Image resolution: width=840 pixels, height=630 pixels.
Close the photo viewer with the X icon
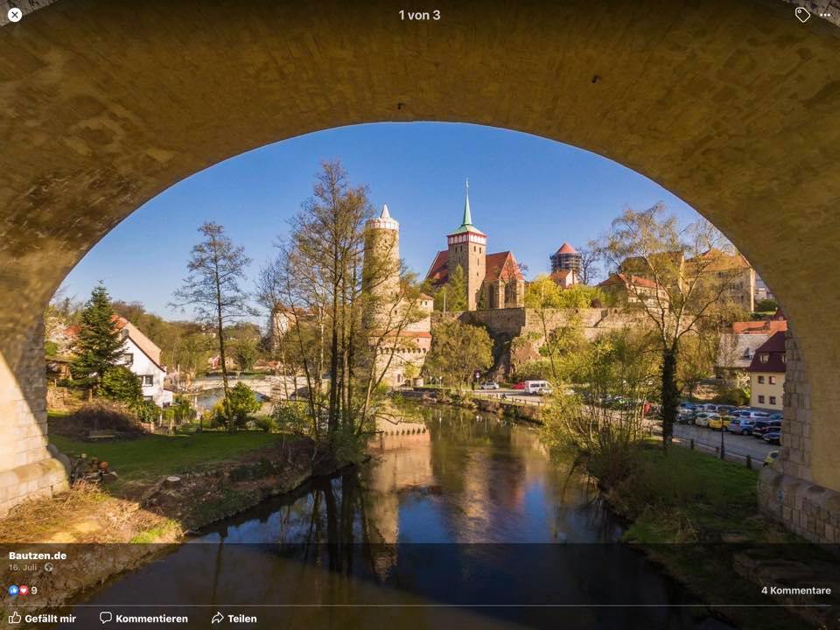tap(15, 15)
